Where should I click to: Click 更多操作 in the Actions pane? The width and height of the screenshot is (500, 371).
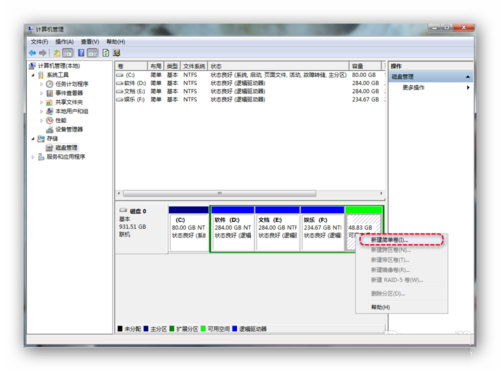[413, 87]
